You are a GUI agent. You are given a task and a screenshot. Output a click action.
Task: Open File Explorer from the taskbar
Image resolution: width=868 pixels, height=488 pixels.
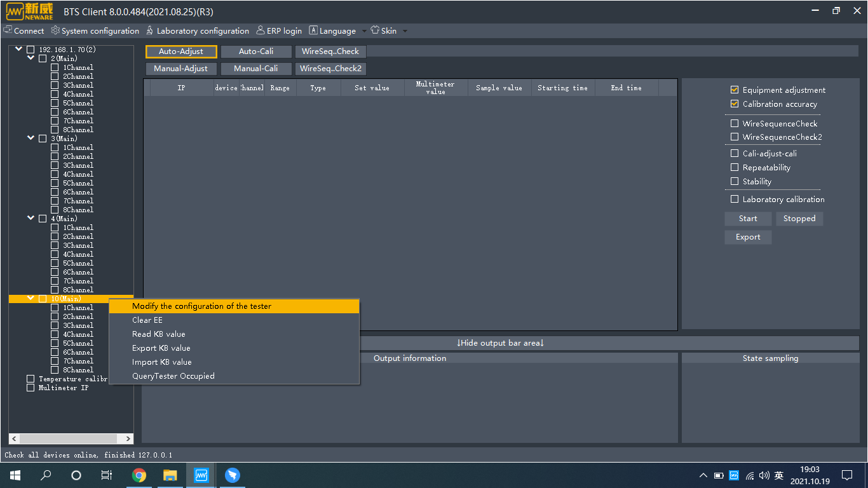coord(170,475)
